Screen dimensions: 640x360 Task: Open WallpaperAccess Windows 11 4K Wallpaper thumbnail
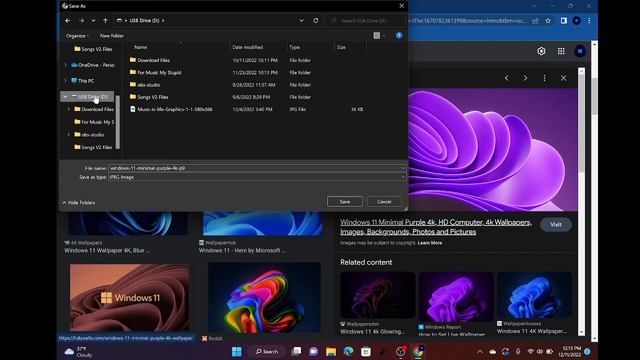point(534,295)
